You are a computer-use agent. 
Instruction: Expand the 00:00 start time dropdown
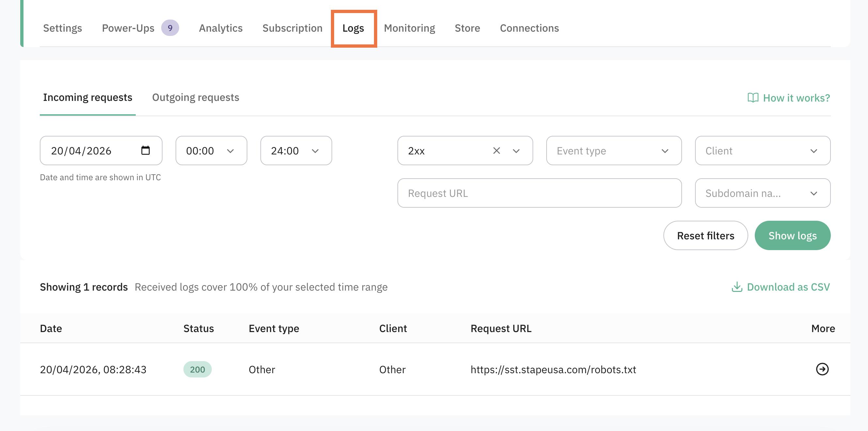click(x=211, y=151)
